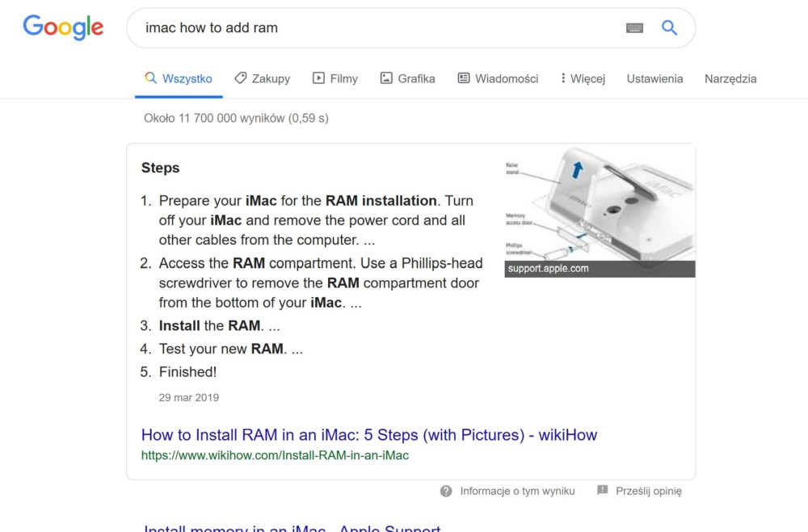This screenshot has width=808, height=532.
Task: Click the iMac diagram thumbnail image
Action: pos(600,212)
